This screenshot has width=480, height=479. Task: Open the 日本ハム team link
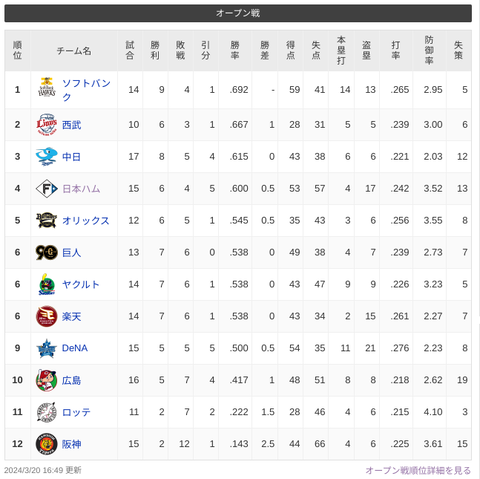coord(81,189)
